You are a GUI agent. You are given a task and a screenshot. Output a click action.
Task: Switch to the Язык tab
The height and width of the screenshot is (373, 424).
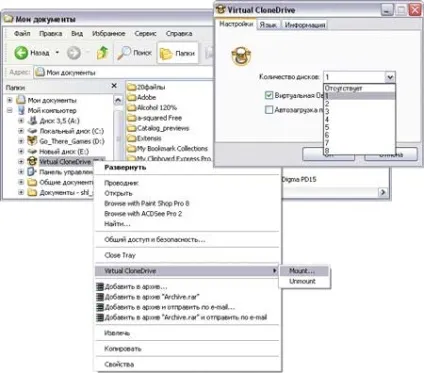(268, 25)
